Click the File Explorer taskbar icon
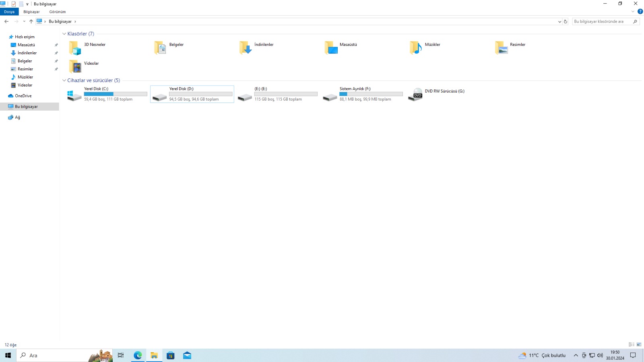The width and height of the screenshot is (644, 362). 154,356
